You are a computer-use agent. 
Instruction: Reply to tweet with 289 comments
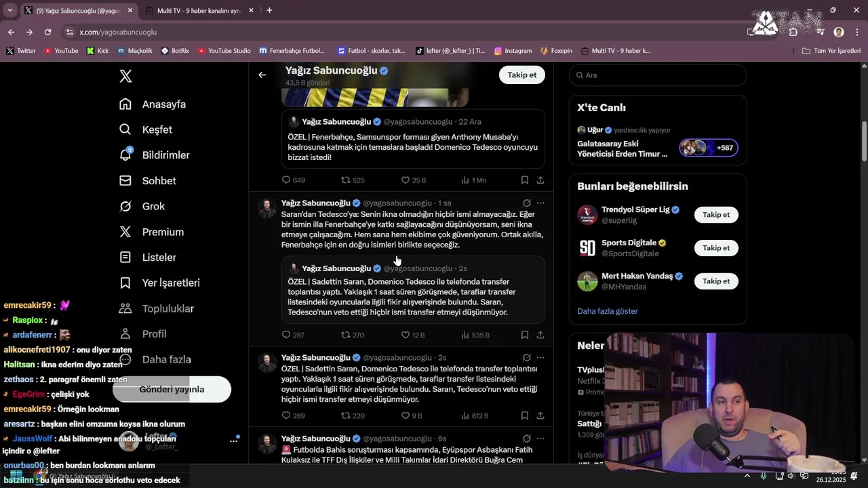293,415
